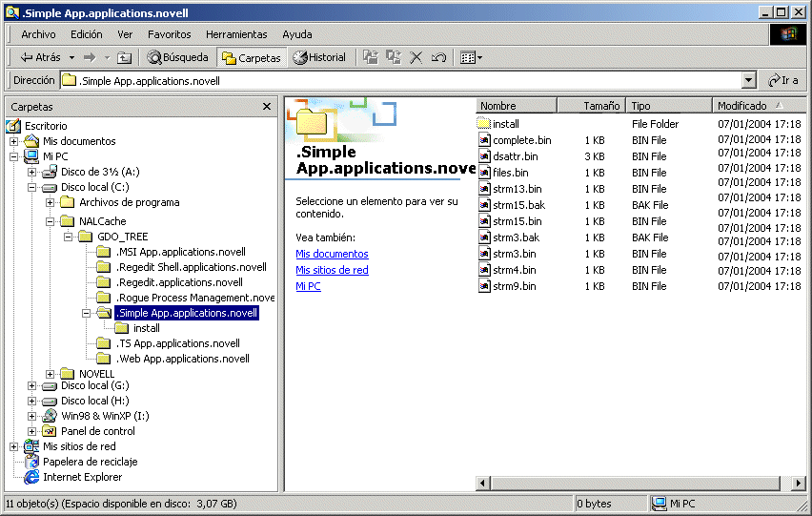This screenshot has width=812, height=516.
Task: Click the Up one level folder icon
Action: point(124,57)
